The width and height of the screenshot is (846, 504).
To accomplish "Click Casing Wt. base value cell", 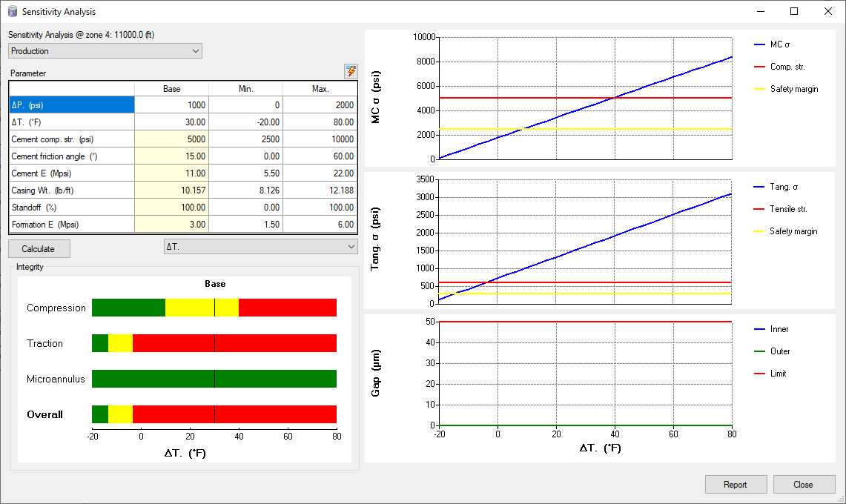I will pos(171,190).
